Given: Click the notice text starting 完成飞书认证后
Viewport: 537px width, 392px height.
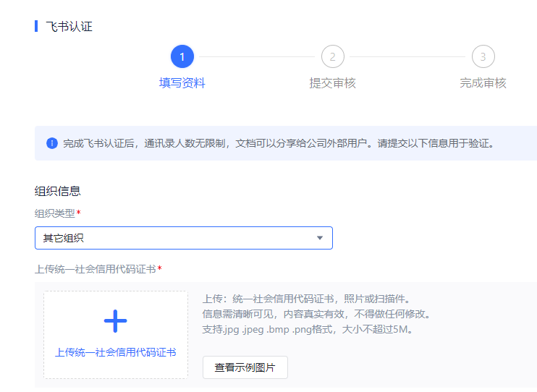Looking at the screenshot, I should coord(279,143).
